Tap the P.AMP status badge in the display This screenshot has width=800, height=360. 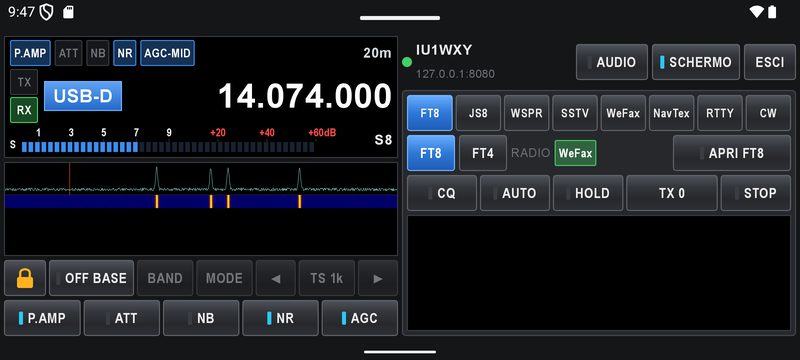click(x=30, y=53)
